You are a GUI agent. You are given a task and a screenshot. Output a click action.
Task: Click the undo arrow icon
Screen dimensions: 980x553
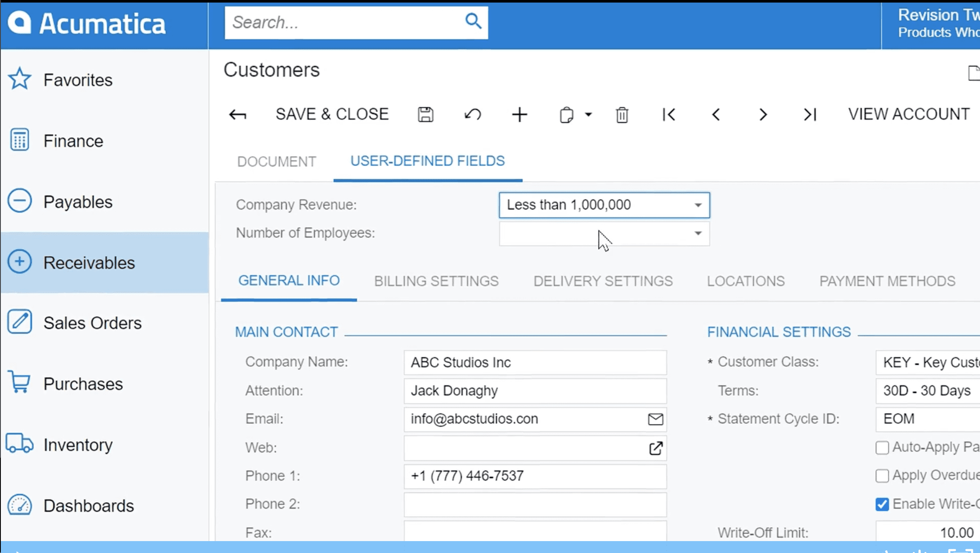pos(473,114)
